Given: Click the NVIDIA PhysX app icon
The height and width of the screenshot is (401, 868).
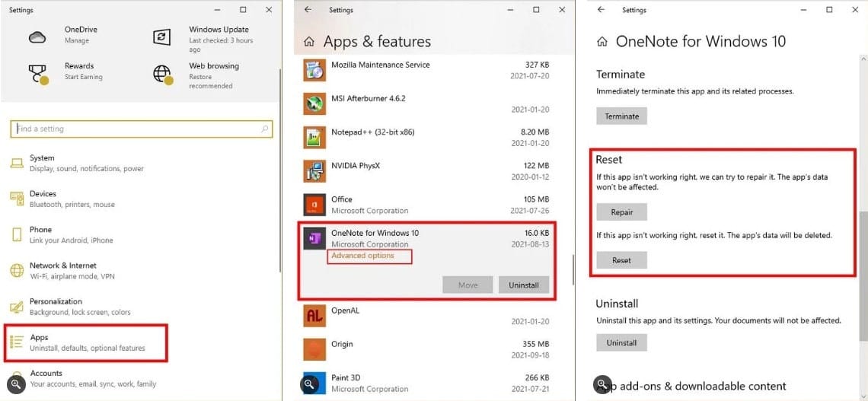Looking at the screenshot, I should tap(314, 171).
